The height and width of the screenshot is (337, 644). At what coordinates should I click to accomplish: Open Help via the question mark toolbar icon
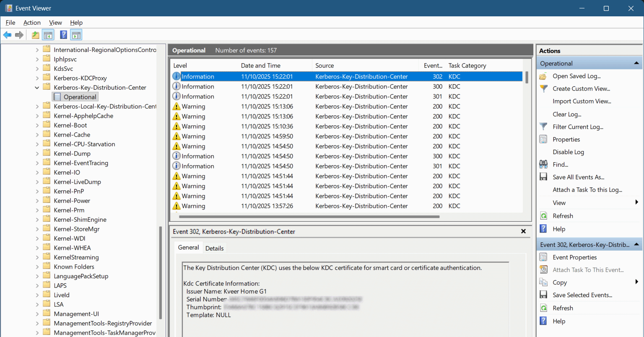click(63, 35)
